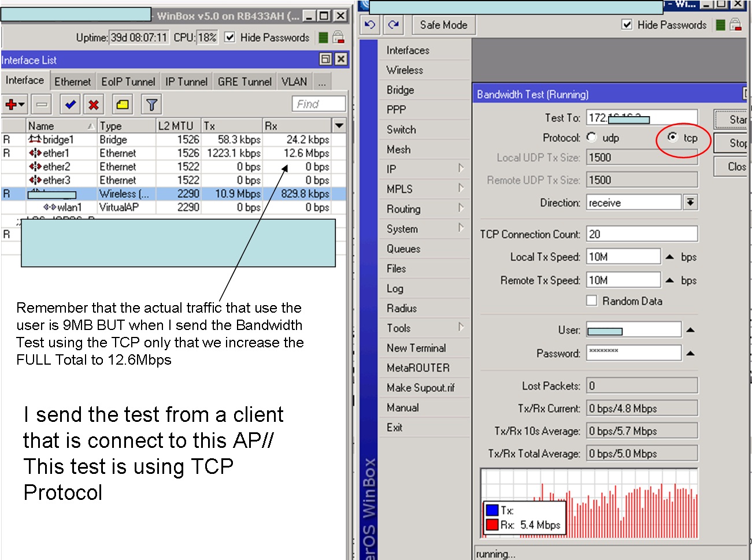Click the Safe Mode button
The height and width of the screenshot is (560, 752).
point(443,24)
